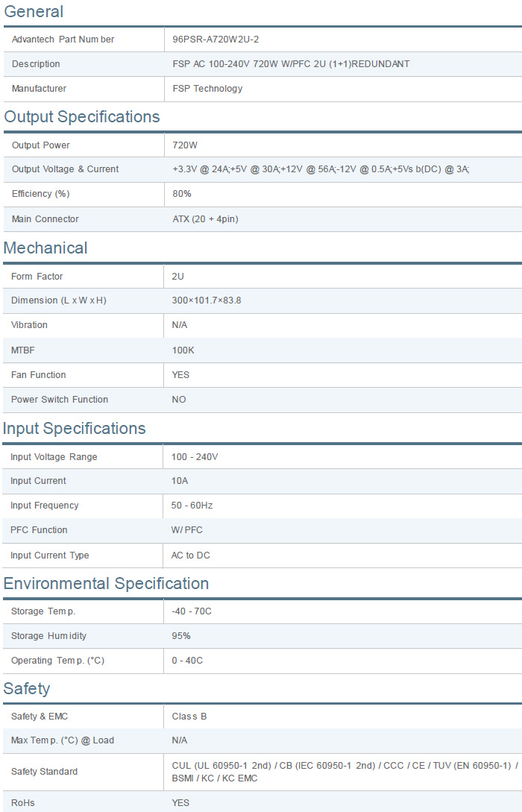The height and width of the screenshot is (812, 522).
Task: Click the Safety section heading
Action: point(27,689)
